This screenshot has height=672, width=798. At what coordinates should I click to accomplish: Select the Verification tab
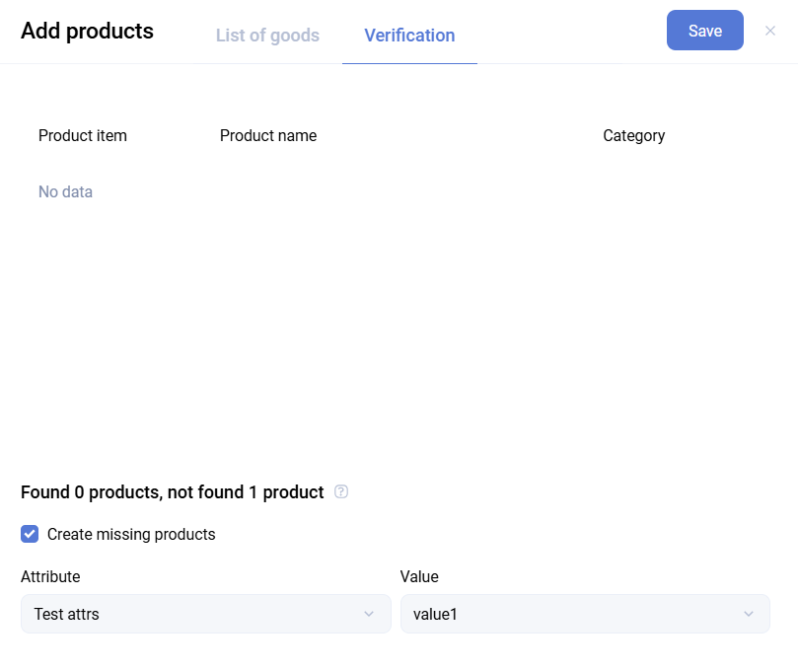click(x=409, y=36)
